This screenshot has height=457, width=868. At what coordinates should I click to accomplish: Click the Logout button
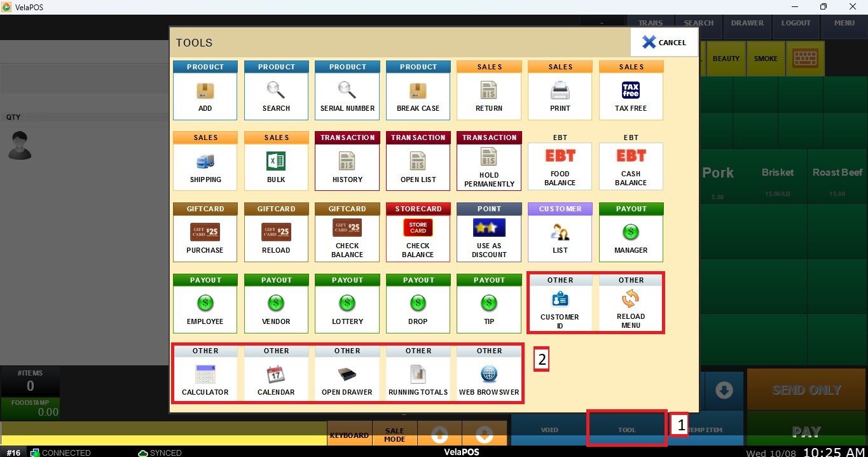[796, 23]
